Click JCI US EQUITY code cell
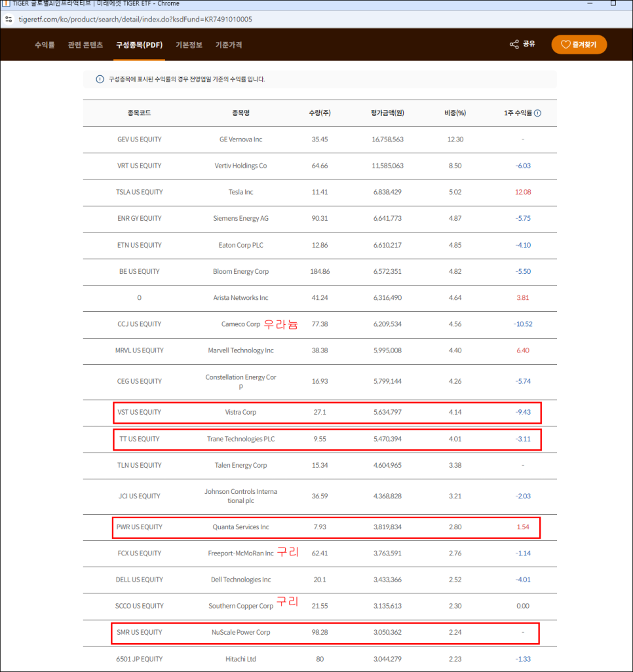This screenshot has height=672, width=633. [140, 496]
